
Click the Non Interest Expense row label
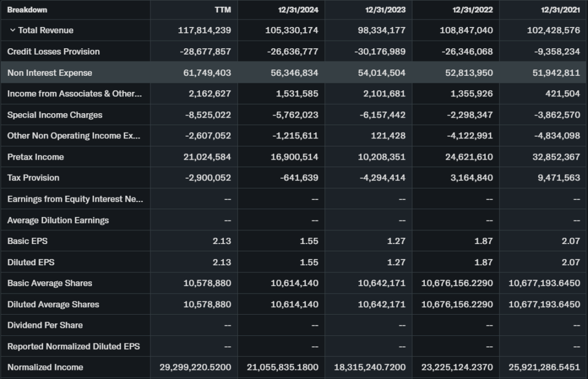click(x=49, y=73)
